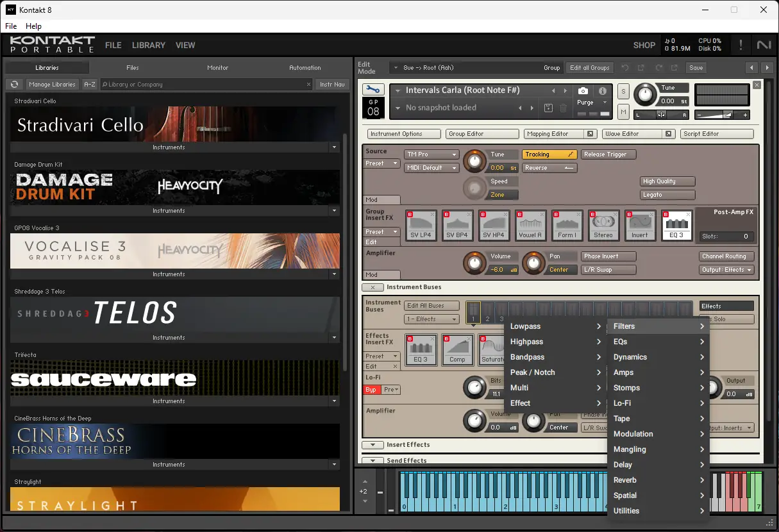
Task: Open the Lowpass filter submenu
Action: point(556,326)
